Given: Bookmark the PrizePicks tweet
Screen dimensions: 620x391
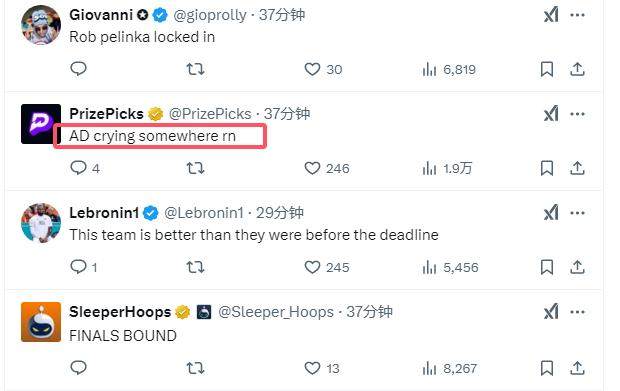Looking at the screenshot, I should pos(546,168).
